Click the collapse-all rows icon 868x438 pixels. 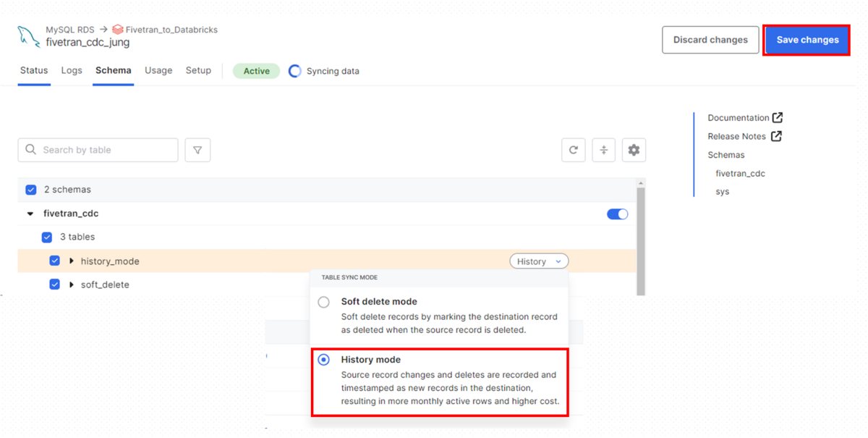point(604,150)
